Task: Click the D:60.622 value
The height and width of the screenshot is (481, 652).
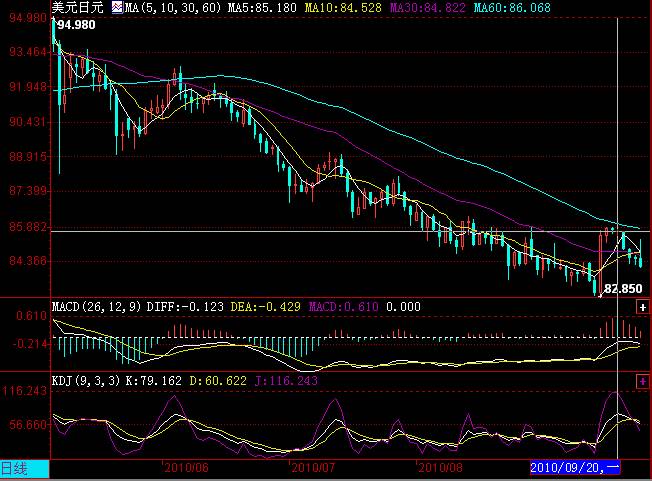Action: click(x=218, y=380)
